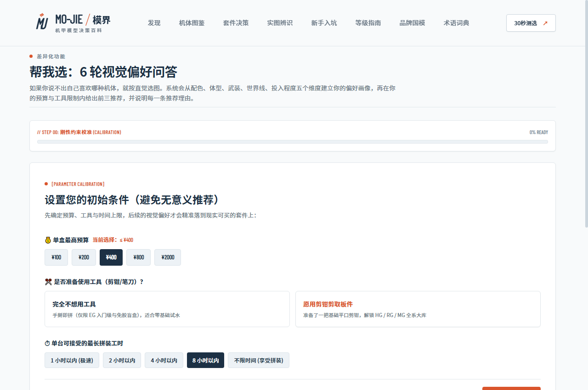The width and height of the screenshot is (588, 390).
Task: Go to the 机体图鉴 section
Action: click(192, 23)
